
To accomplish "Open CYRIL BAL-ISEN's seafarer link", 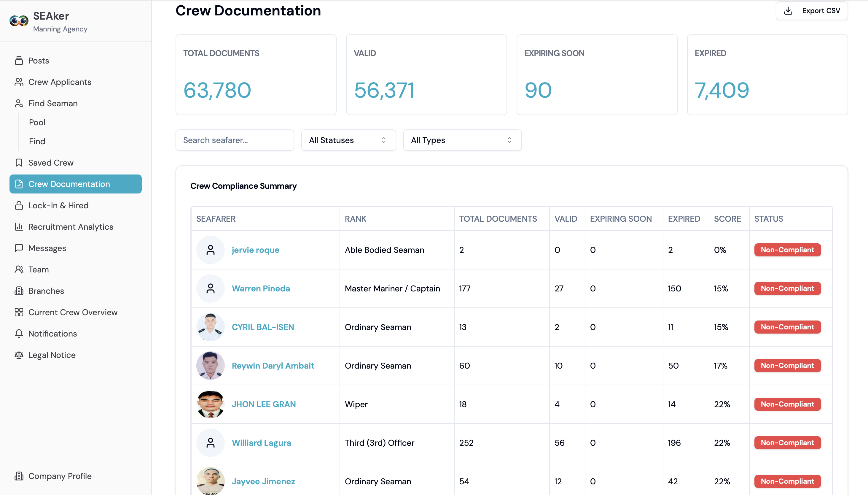I will pyautogui.click(x=263, y=327).
